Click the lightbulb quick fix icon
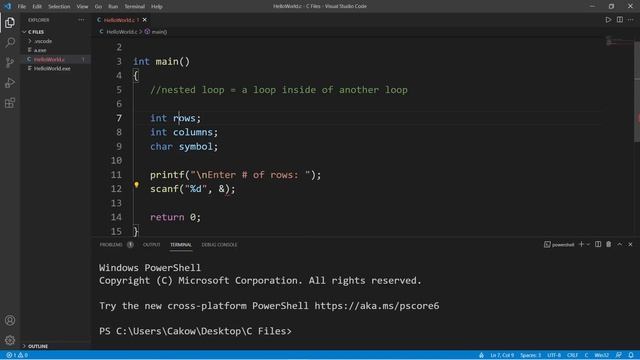This screenshot has width=640, height=360. [136, 185]
